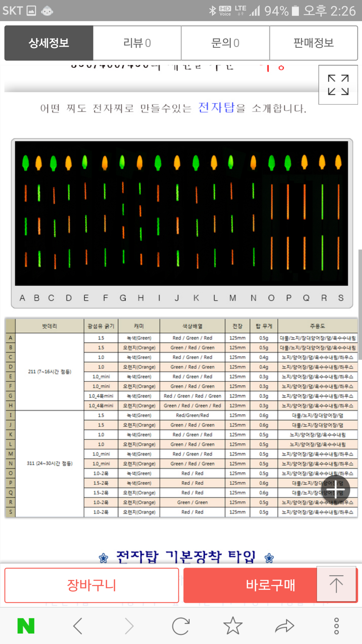Reload the page with refresh icon
The height and width of the screenshot is (644, 362).
[x=181, y=626]
